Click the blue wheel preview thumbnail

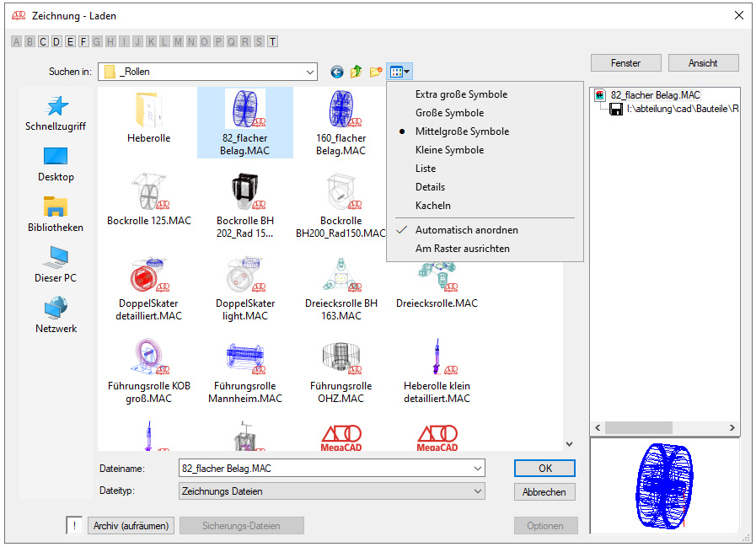coord(665,485)
